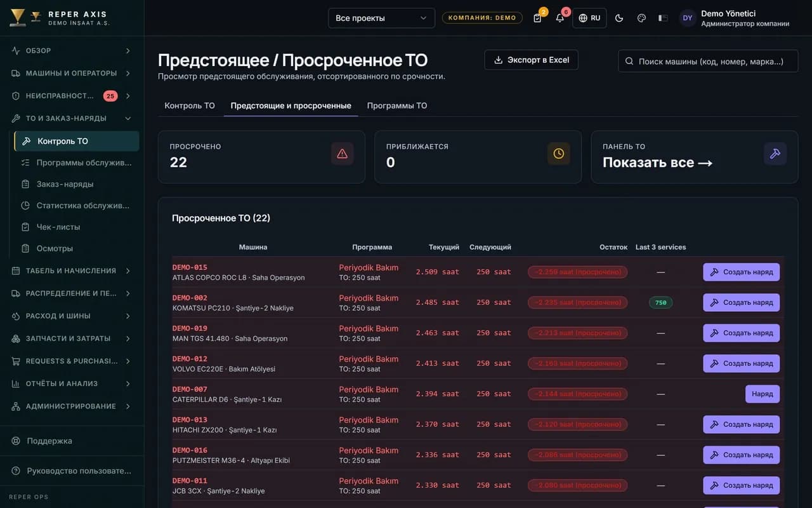Open the notifications bell
The height and width of the screenshot is (508, 812).
[560, 18]
